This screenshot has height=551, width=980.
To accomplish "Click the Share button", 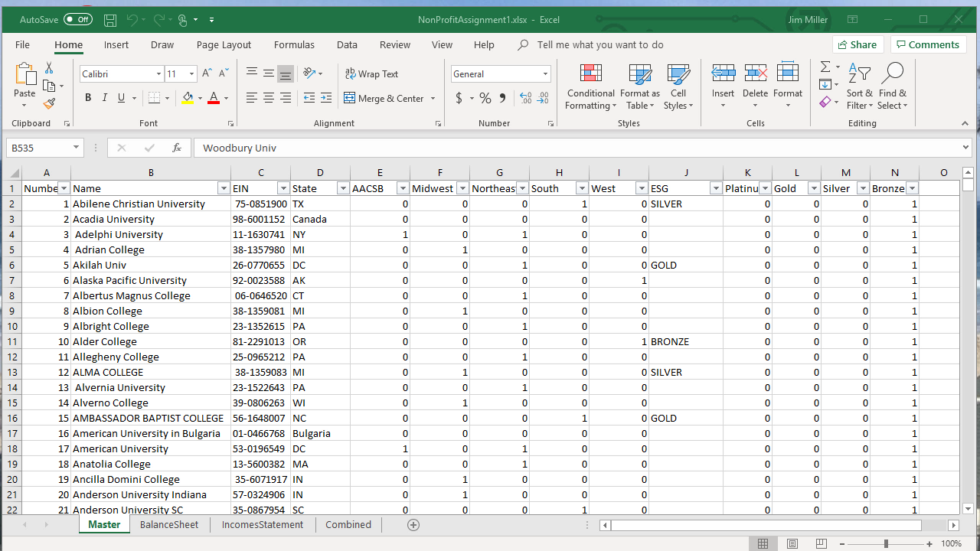I will click(x=857, y=45).
